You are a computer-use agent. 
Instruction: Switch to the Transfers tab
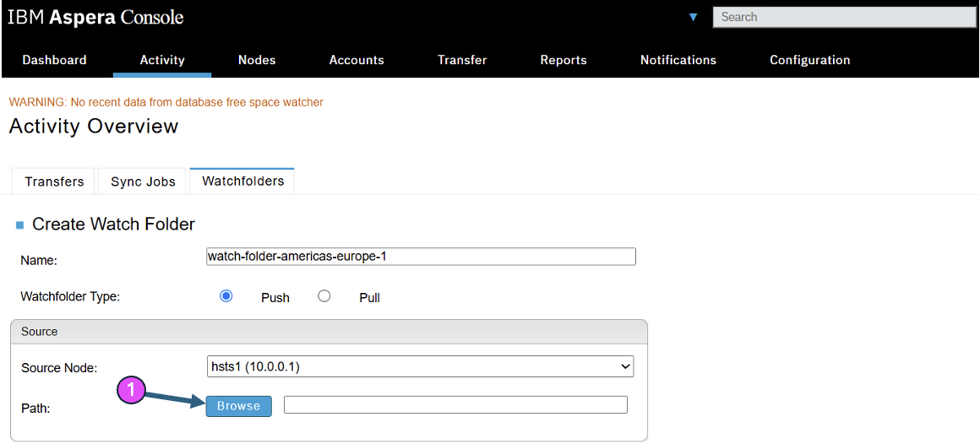tap(54, 181)
